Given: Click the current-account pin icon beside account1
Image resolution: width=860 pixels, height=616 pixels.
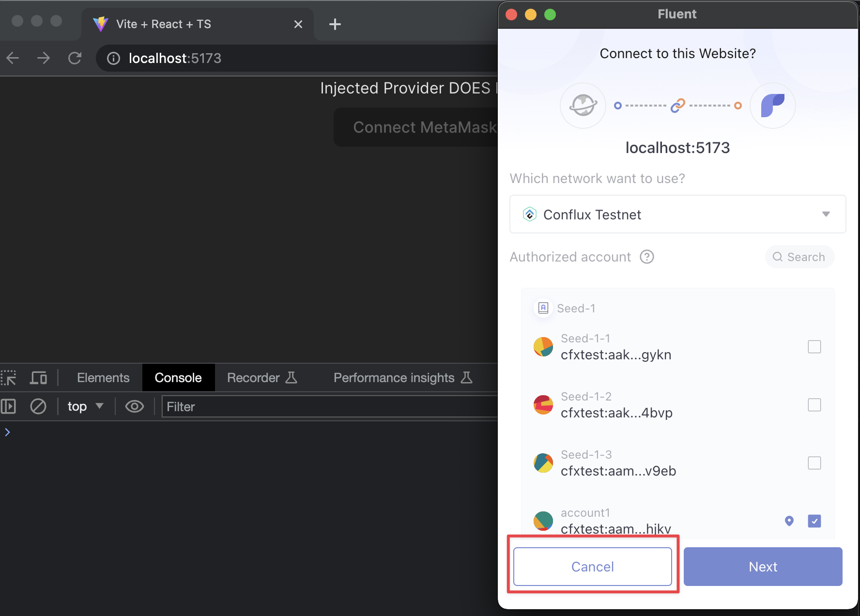Looking at the screenshot, I should coord(789,521).
